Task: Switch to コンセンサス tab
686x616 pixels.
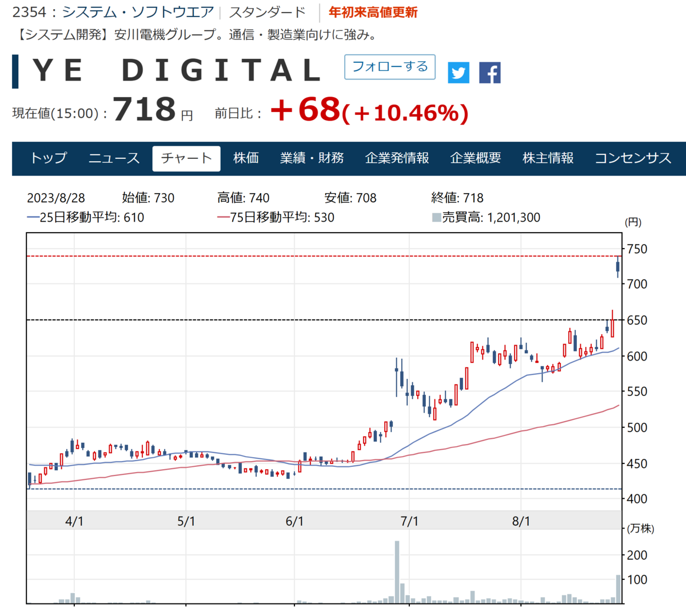Action: (x=633, y=158)
